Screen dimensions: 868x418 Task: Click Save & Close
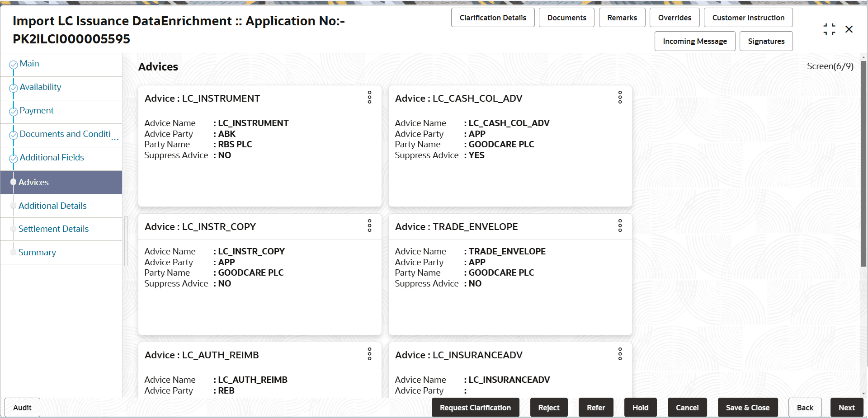coord(748,408)
